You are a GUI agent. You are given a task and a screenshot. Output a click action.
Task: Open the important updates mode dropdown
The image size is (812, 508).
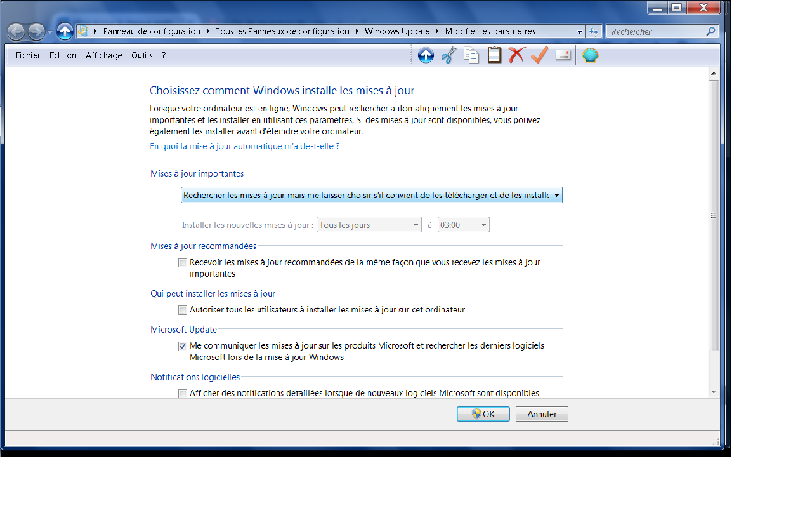pos(372,195)
